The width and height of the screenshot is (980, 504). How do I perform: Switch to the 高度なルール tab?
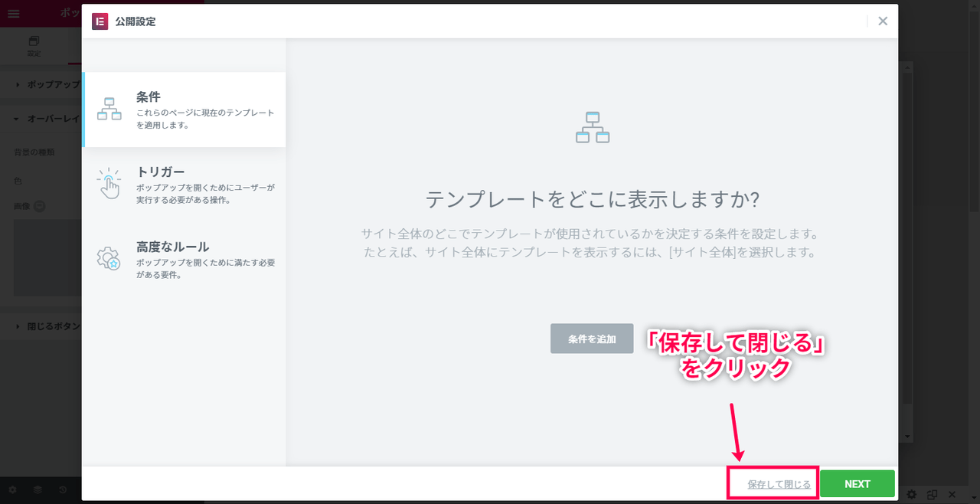tap(184, 260)
